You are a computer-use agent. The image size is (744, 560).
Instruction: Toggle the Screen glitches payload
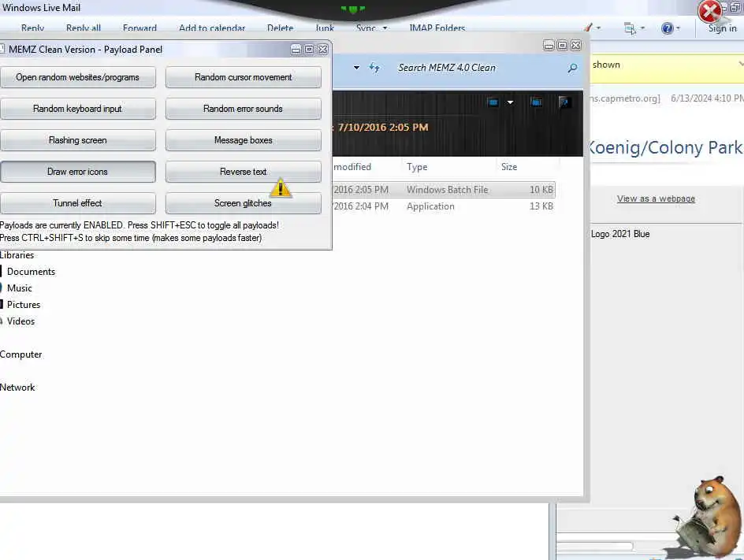pos(243,203)
